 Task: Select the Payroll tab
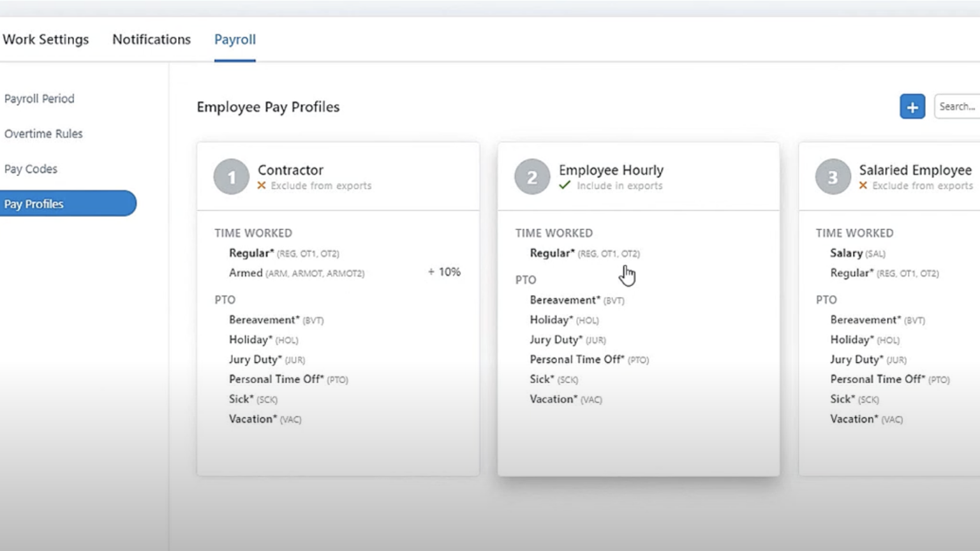[x=235, y=40]
